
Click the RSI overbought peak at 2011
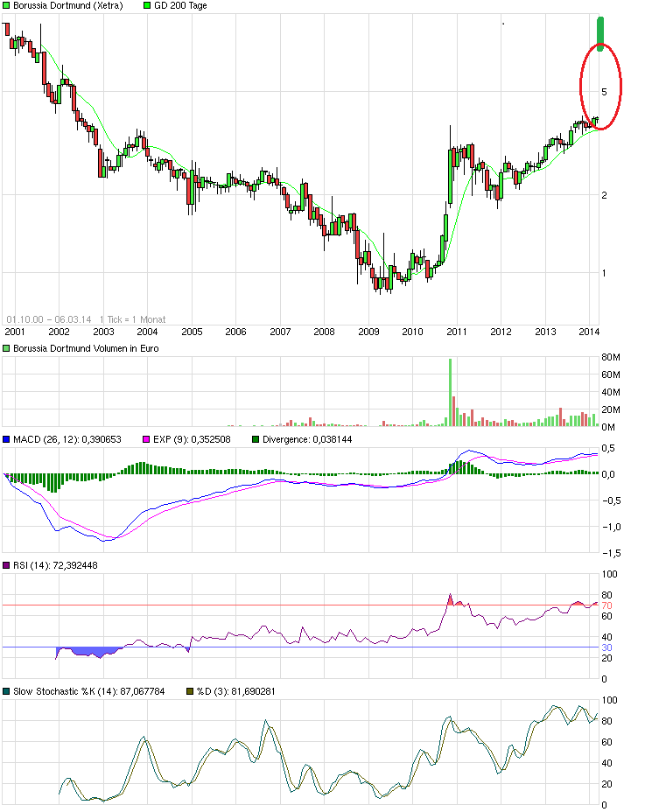[450, 598]
